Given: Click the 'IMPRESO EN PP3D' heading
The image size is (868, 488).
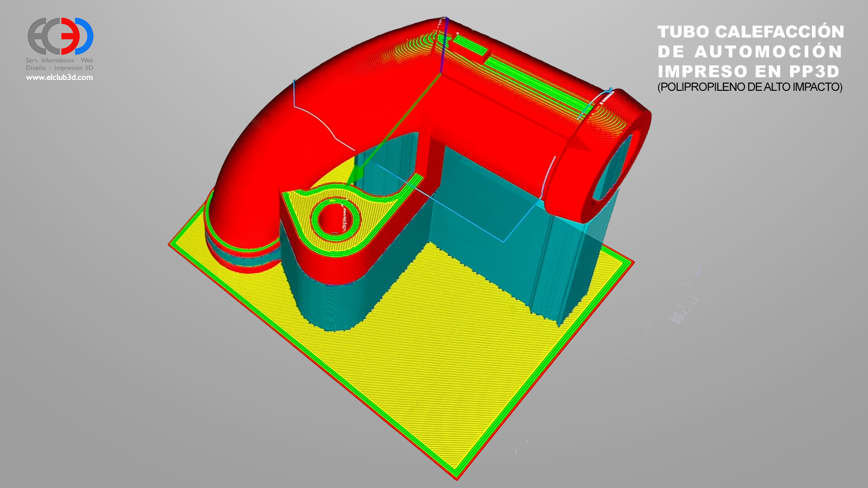Looking at the screenshot, I should 748,71.
